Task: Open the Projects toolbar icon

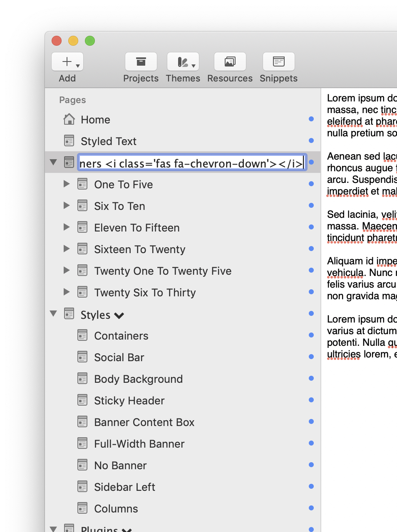Action: [141, 62]
